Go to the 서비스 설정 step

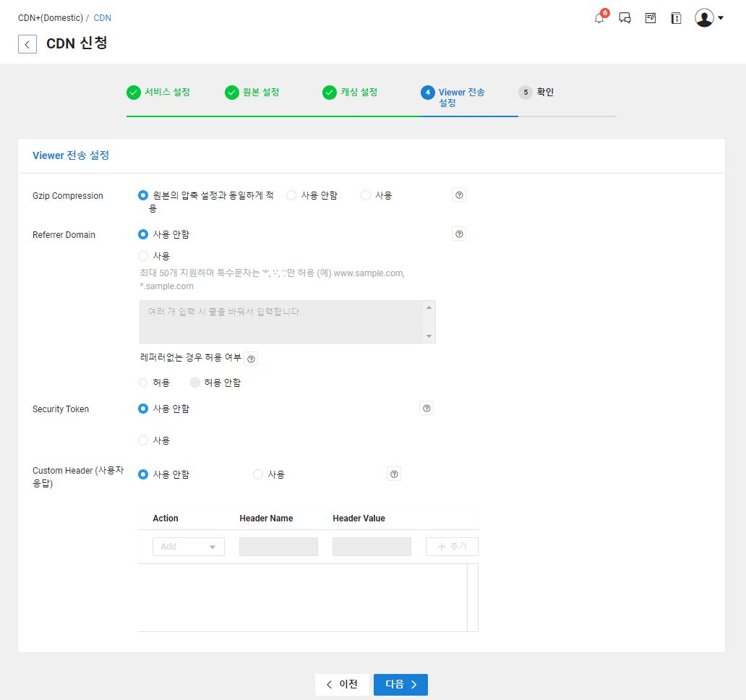tap(168, 92)
